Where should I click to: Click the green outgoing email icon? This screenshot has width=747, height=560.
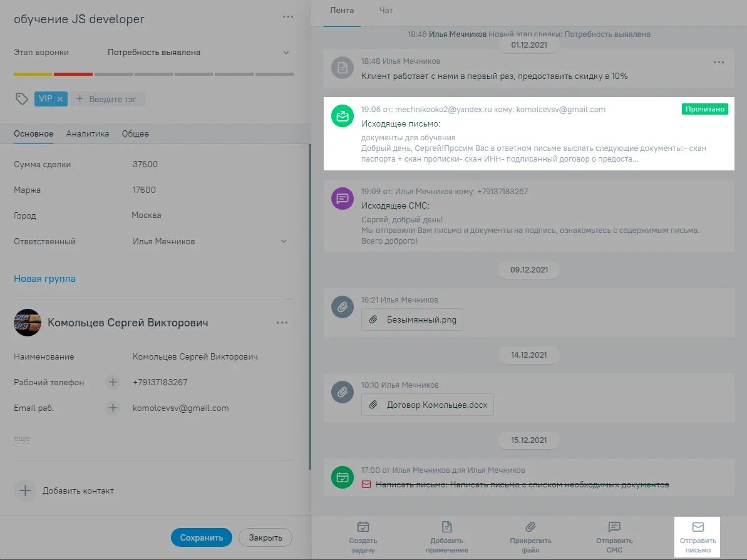pos(343,116)
